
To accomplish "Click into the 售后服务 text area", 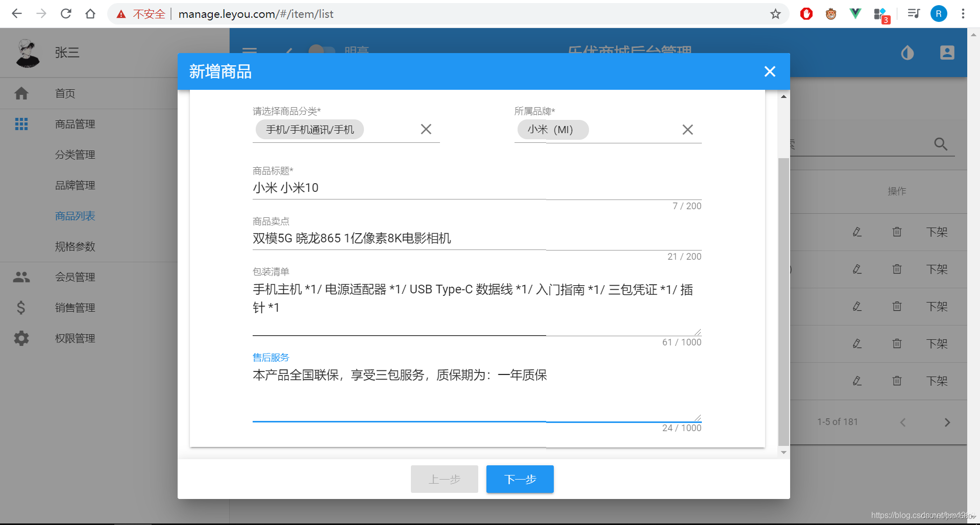I will tap(477, 392).
